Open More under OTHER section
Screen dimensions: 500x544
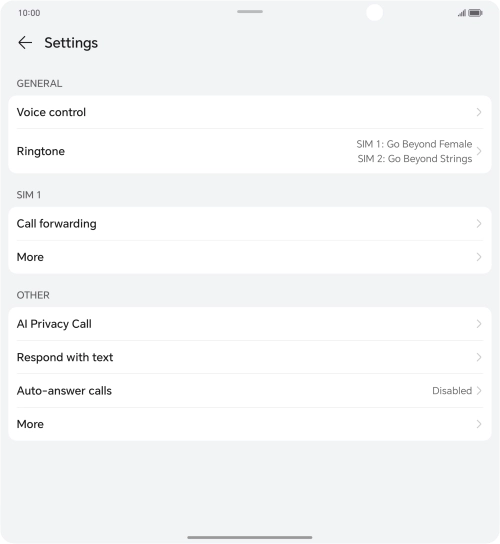[250, 424]
